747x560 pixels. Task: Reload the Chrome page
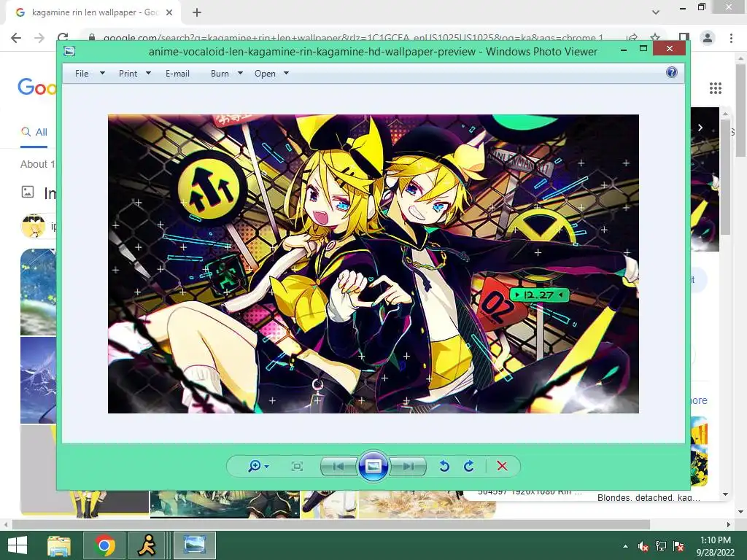[63, 38]
